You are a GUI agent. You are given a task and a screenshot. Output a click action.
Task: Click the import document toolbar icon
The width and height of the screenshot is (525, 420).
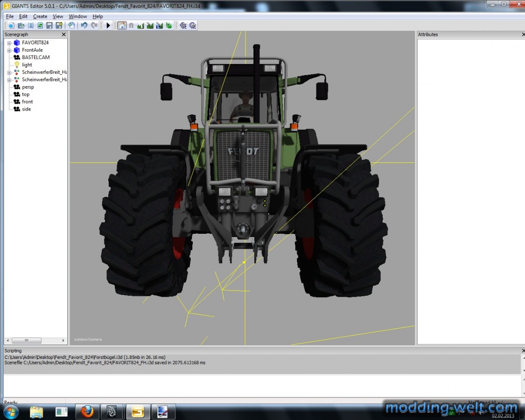tap(71, 26)
